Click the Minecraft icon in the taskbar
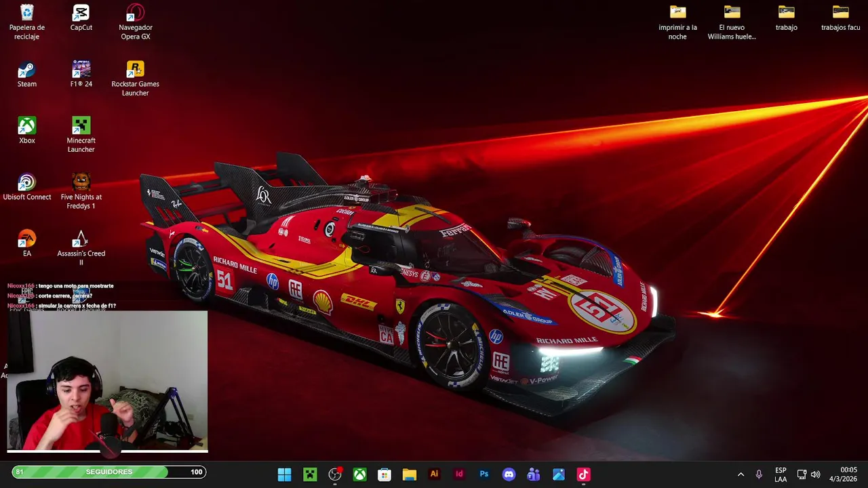This screenshot has width=868, height=488. [310, 474]
